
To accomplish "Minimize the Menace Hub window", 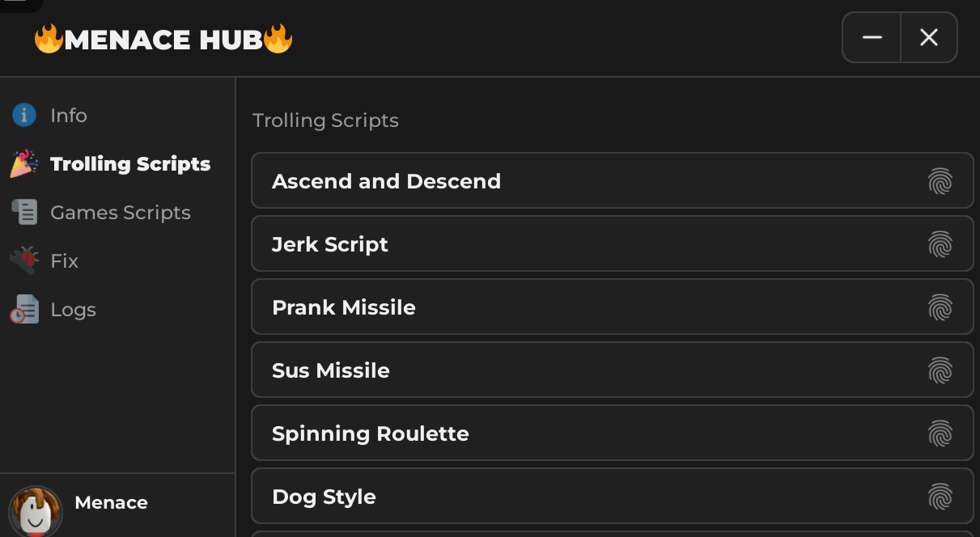I will [872, 37].
